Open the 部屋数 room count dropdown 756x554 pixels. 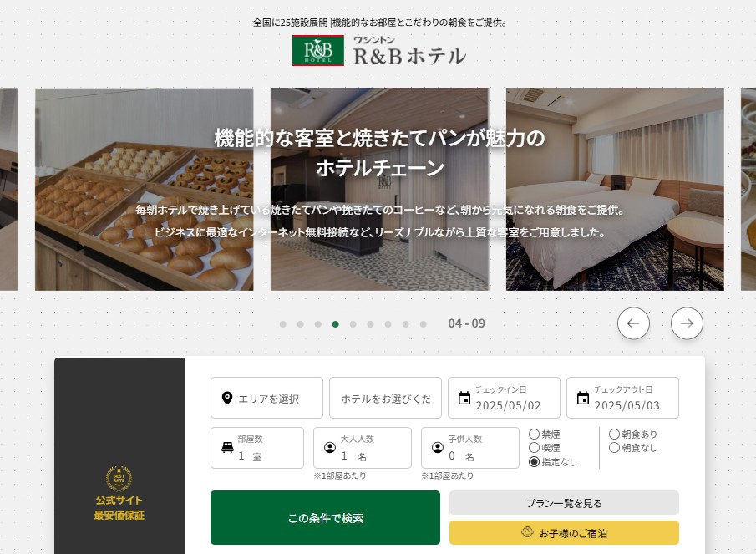tap(257, 447)
